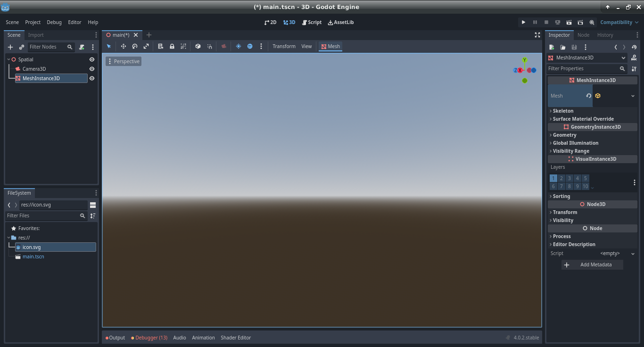Enable render layer 2 in Layers
644x347 pixels.
tap(561, 178)
